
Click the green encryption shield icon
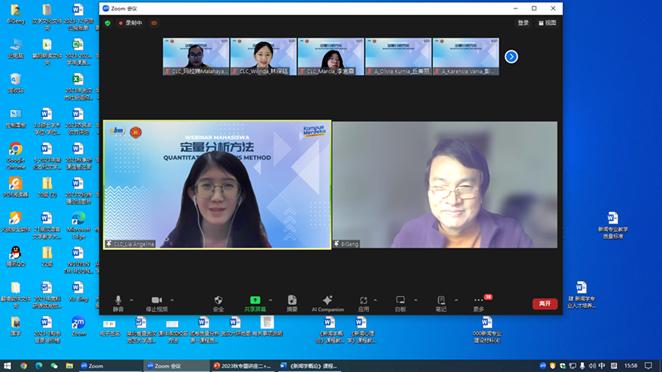tap(108, 23)
